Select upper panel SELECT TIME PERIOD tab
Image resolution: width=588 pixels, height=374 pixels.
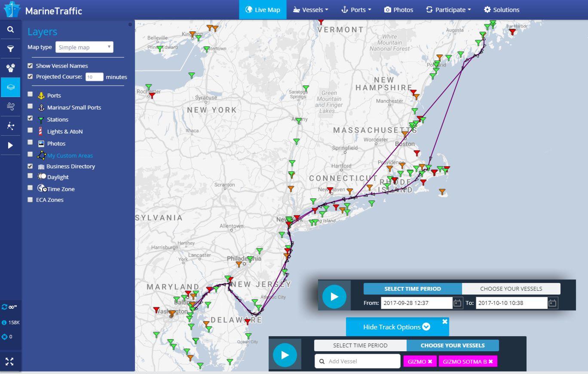(413, 289)
